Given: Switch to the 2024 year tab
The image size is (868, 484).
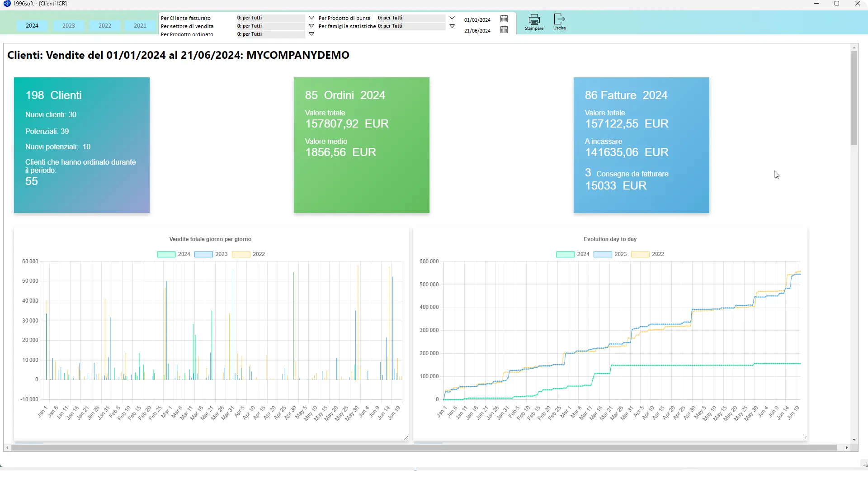Looking at the screenshot, I should [x=32, y=26].
